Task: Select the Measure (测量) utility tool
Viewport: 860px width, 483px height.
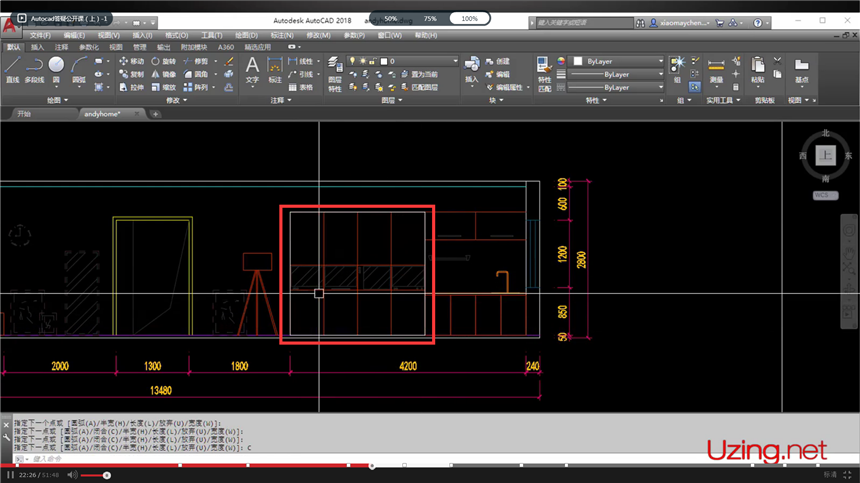Action: [716, 68]
